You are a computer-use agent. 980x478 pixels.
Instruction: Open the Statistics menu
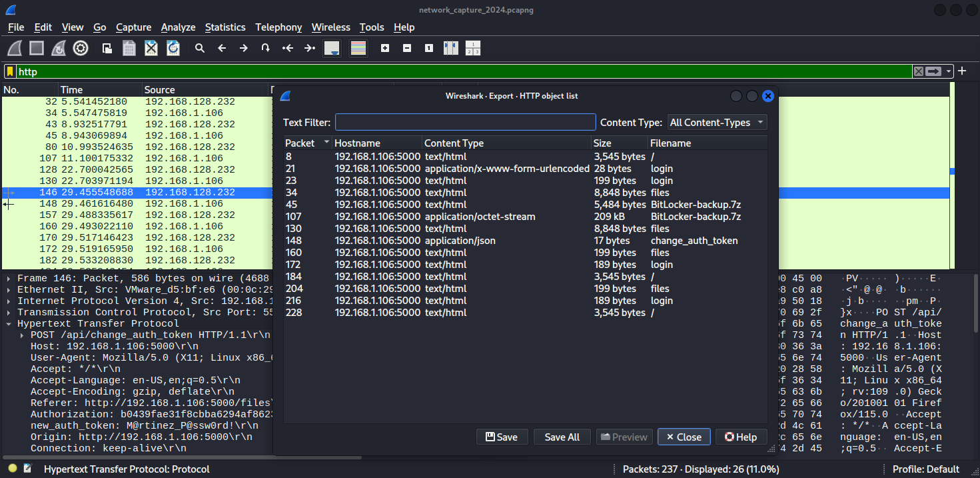(225, 27)
